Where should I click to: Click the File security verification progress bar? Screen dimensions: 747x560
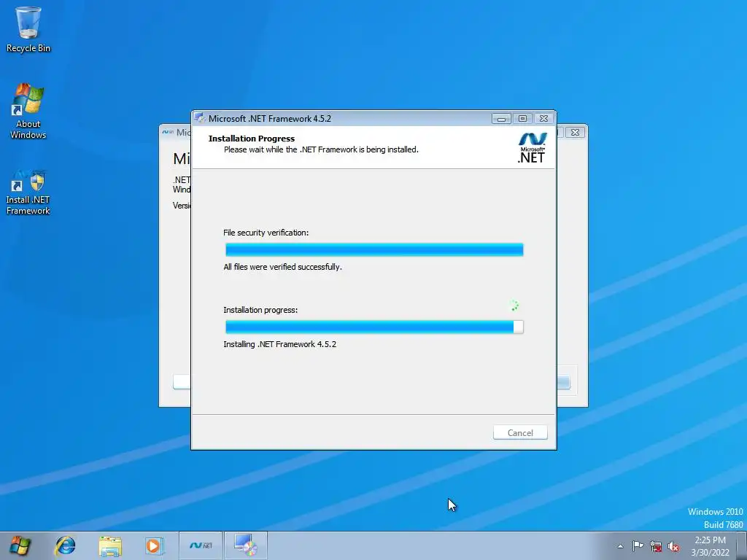374,249
